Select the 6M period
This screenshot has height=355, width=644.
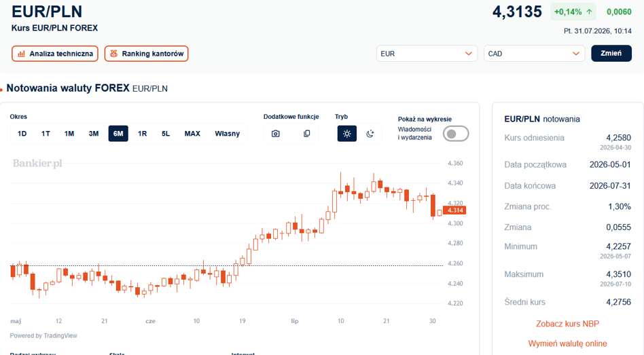point(118,134)
